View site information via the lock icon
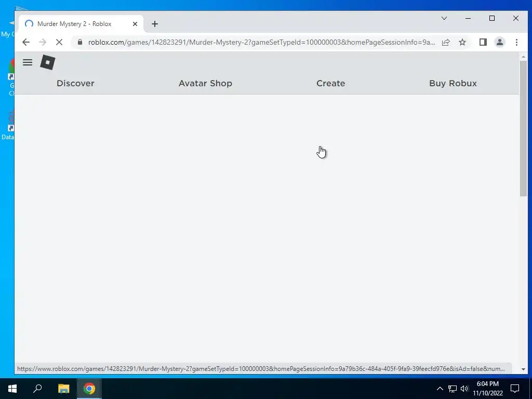Screen dimensions: 532x399 [x=80, y=42]
